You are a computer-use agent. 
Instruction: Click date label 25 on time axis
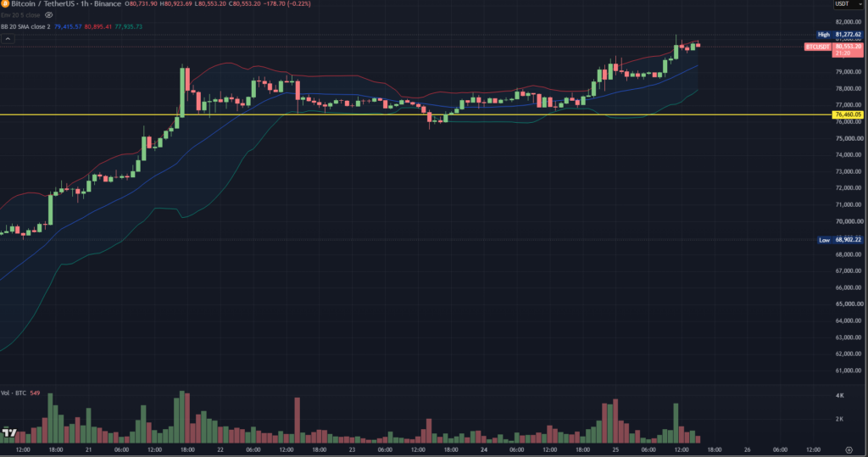pos(615,450)
